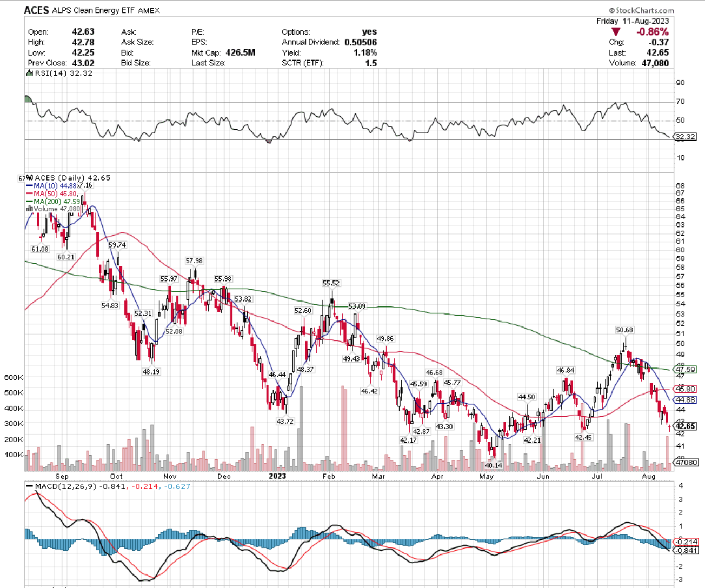The height and width of the screenshot is (588, 705).
Task: Click the header Volume value 47,080
Action: pyautogui.click(x=654, y=63)
